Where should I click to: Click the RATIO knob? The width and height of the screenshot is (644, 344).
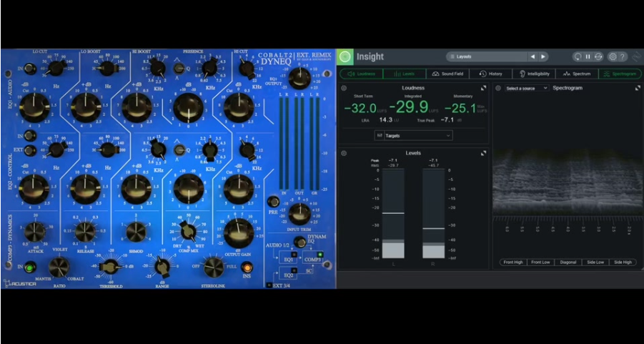[x=59, y=267]
